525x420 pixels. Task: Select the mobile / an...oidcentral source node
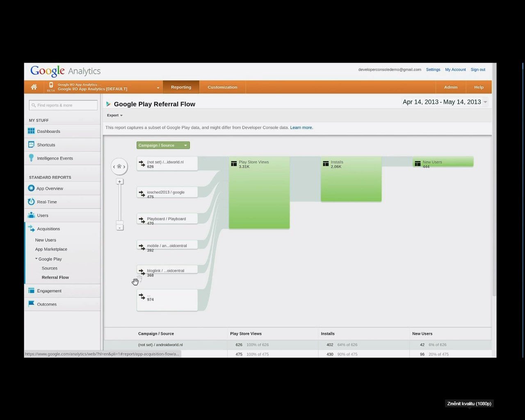(167, 246)
